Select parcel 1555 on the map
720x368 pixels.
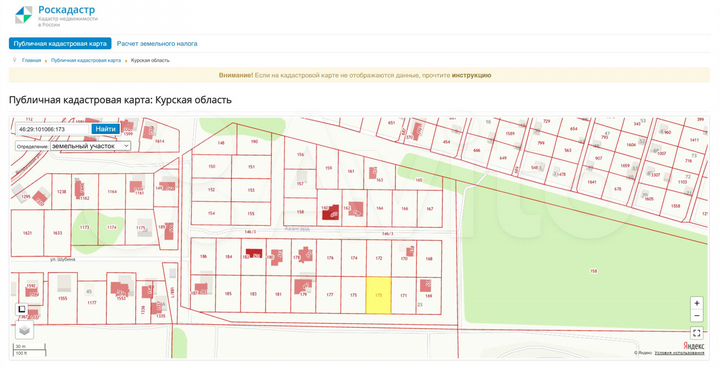62,298
